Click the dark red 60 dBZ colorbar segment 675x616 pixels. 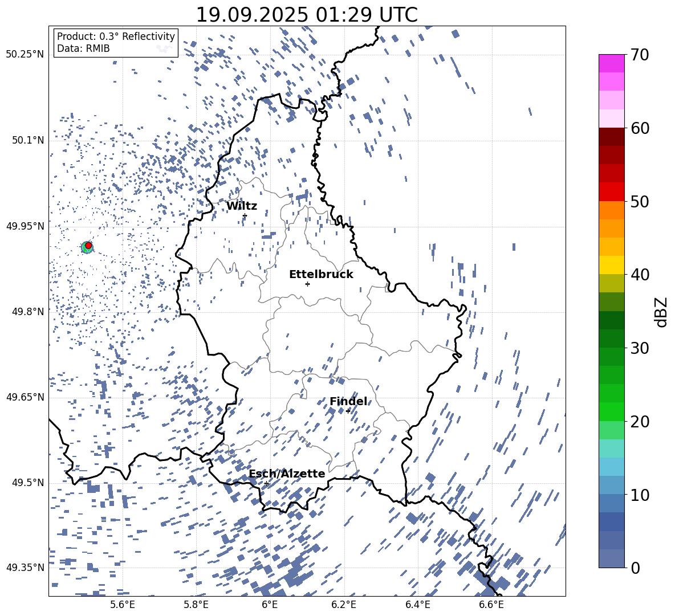pyautogui.click(x=612, y=137)
